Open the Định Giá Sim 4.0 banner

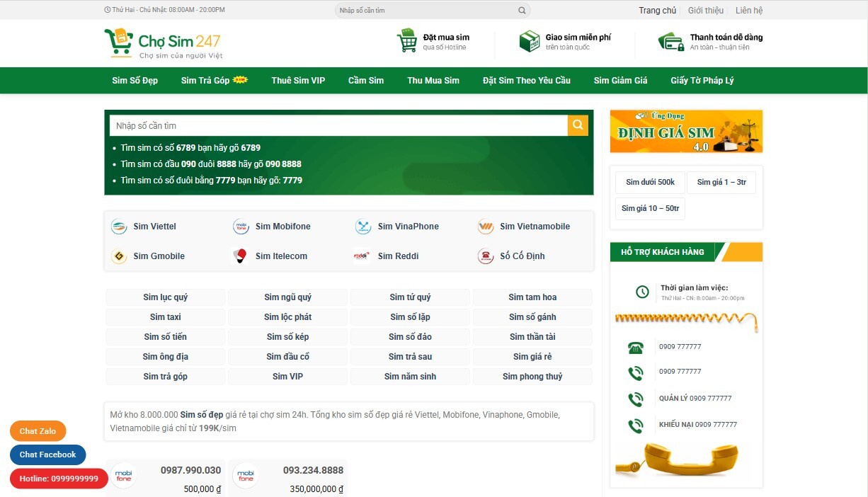(686, 131)
